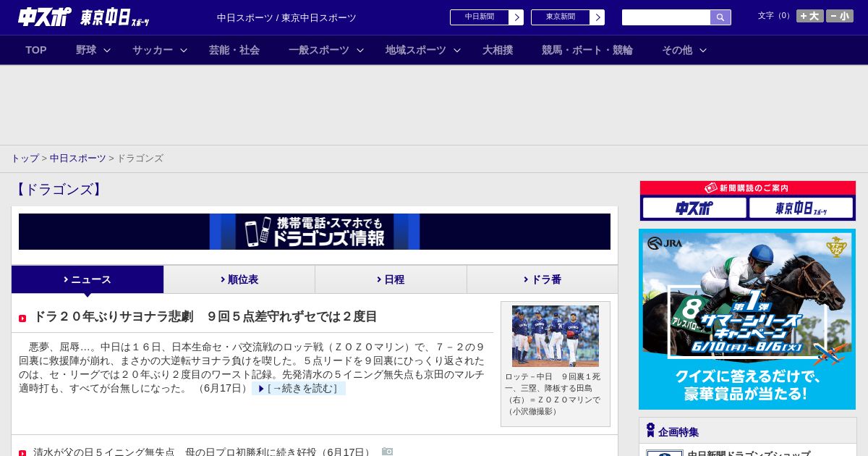Go to TOP in navigation bar

[x=36, y=50]
